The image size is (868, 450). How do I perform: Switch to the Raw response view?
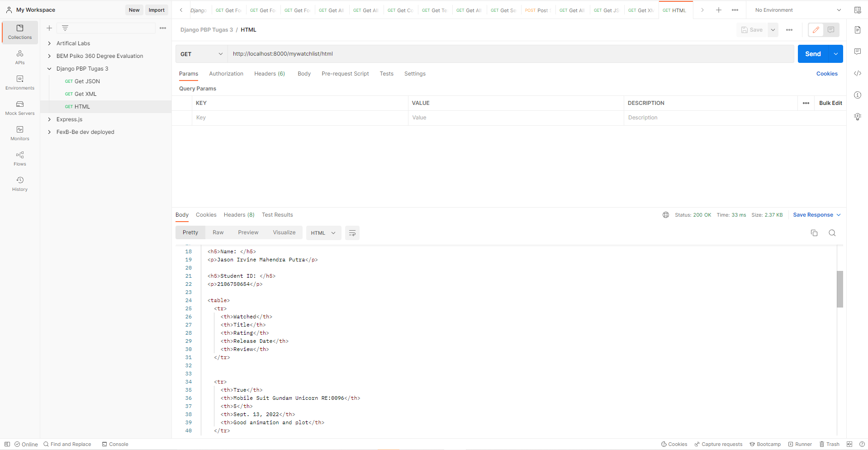point(218,232)
